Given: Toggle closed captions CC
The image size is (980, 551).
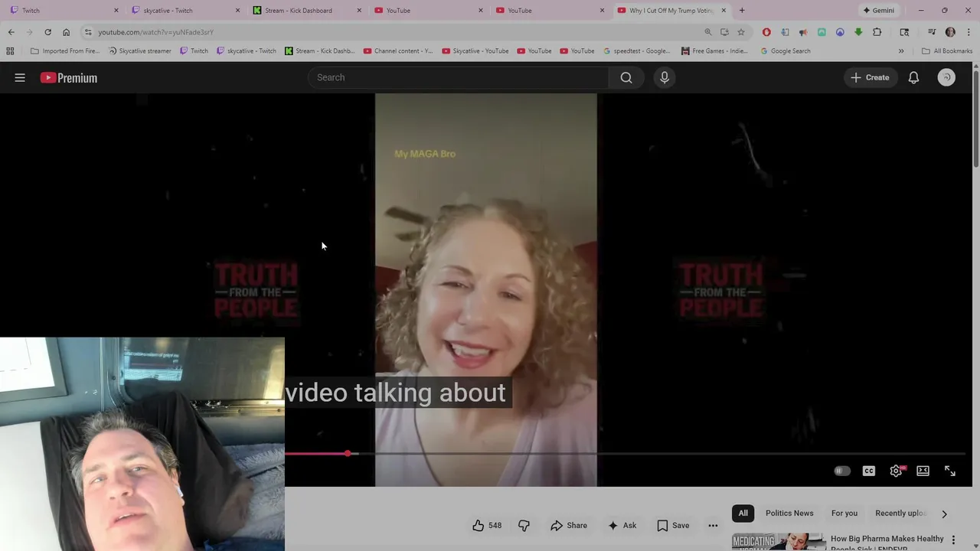Looking at the screenshot, I should pyautogui.click(x=868, y=471).
